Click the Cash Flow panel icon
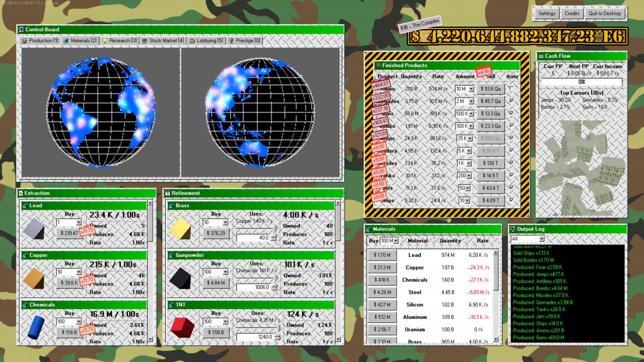The height and width of the screenshot is (362, 644). (542, 56)
